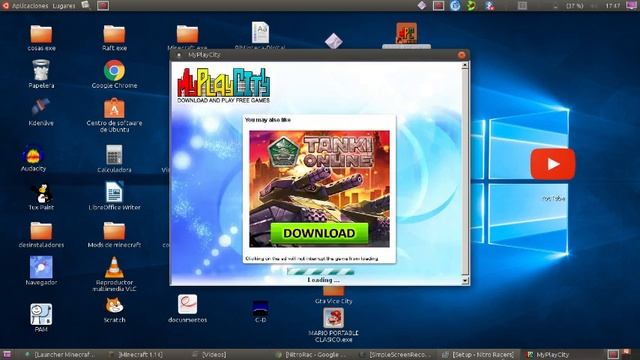Click the red YouTube play icon
640x360 pixels.
[x=553, y=164]
